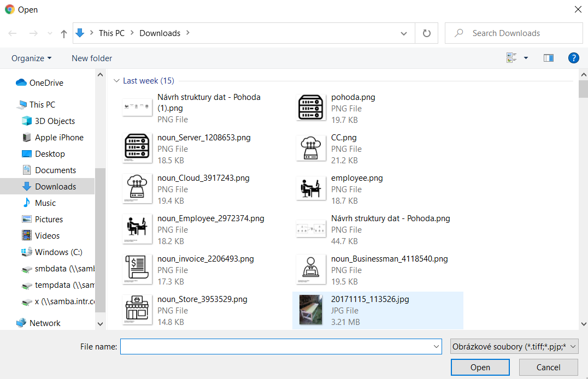The height and width of the screenshot is (379, 588).
Task: Open the Windows (C:) drive
Action: (x=58, y=252)
